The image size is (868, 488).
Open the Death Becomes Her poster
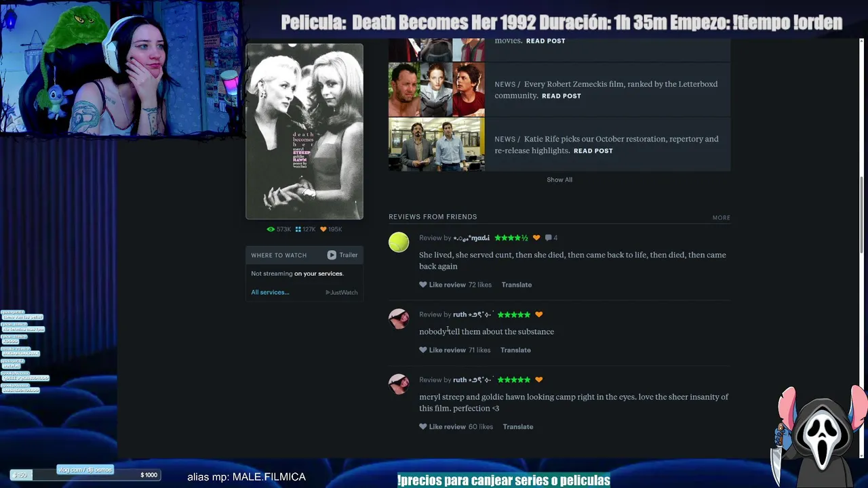(304, 131)
